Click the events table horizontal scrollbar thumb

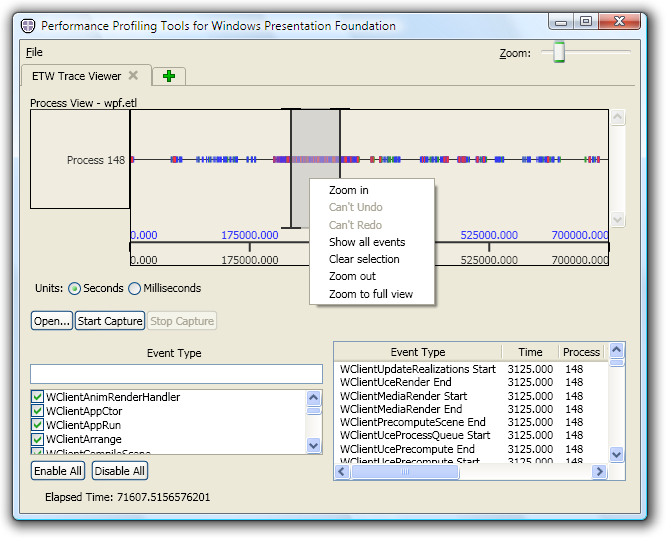pyautogui.click(x=405, y=471)
